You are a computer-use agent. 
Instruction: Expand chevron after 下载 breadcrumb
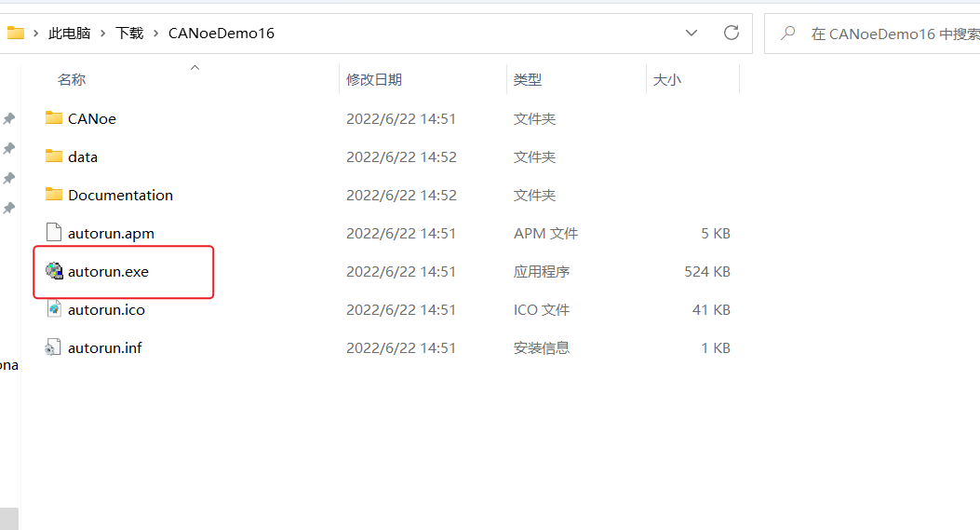coord(155,34)
